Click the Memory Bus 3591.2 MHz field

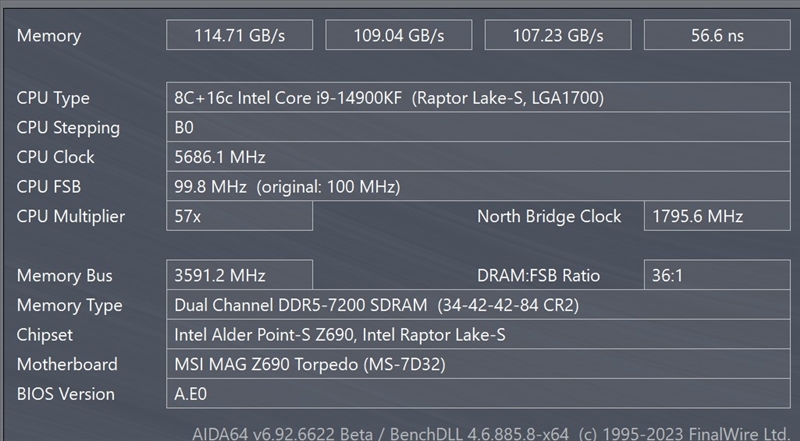click(x=239, y=275)
